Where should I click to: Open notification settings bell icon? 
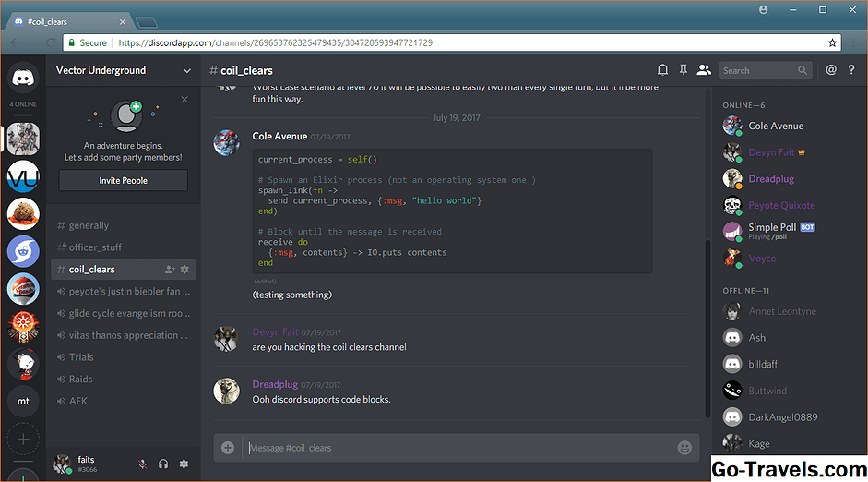662,70
